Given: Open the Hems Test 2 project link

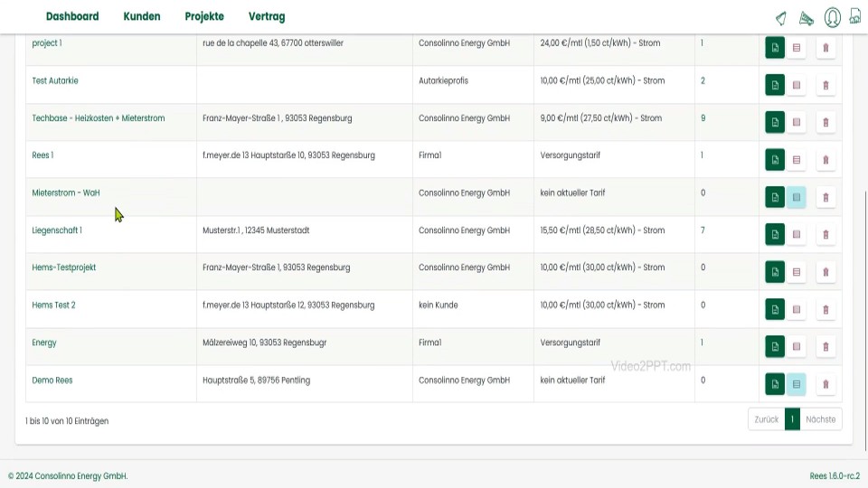Looking at the screenshot, I should tap(53, 305).
